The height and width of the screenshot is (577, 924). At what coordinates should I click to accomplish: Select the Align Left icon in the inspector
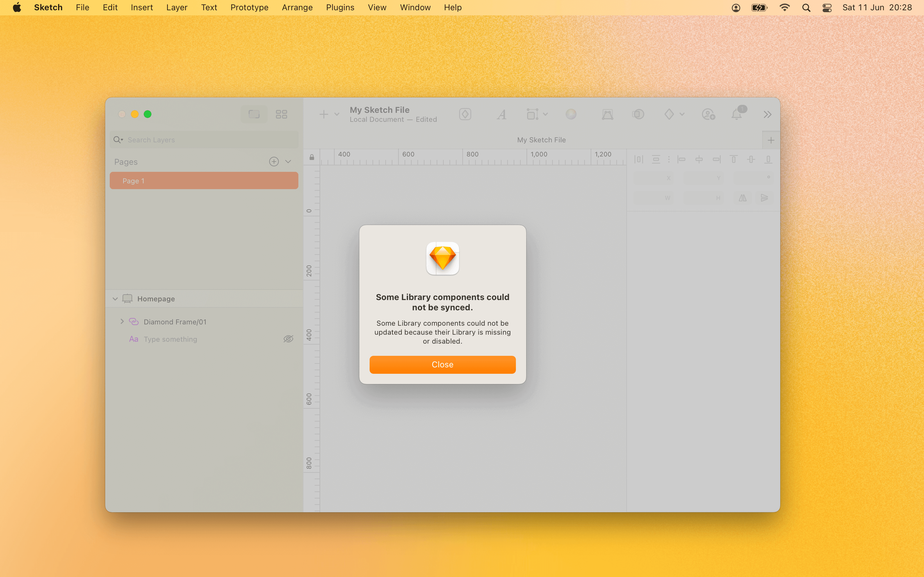pyautogui.click(x=681, y=159)
